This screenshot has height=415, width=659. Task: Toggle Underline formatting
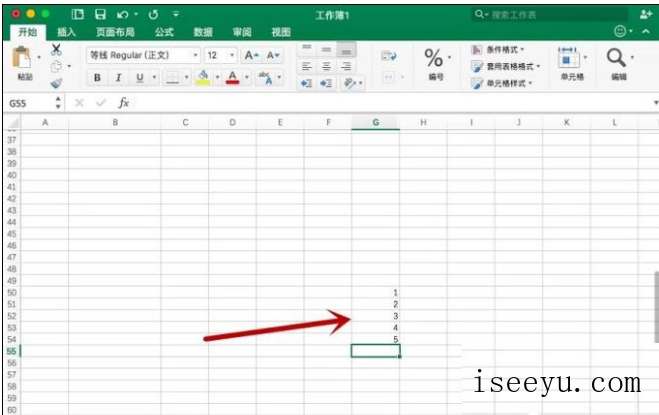coord(140,77)
